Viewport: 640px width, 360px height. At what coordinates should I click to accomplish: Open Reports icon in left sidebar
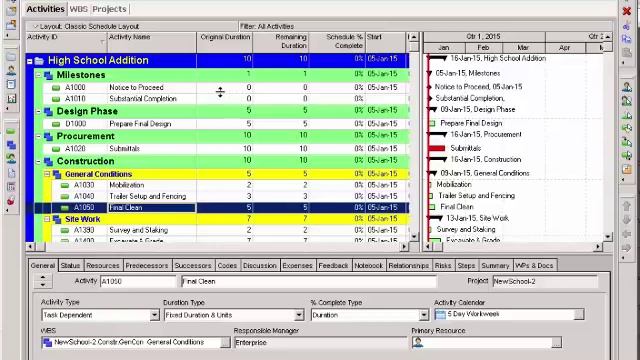(x=11, y=84)
